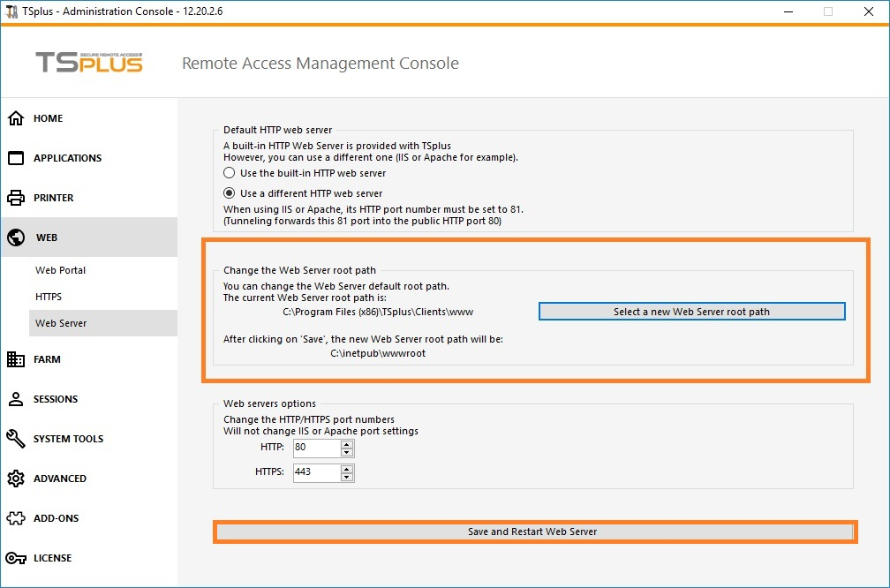Open the HTTPS submenu item
The height and width of the screenshot is (588, 890).
pyautogui.click(x=49, y=297)
